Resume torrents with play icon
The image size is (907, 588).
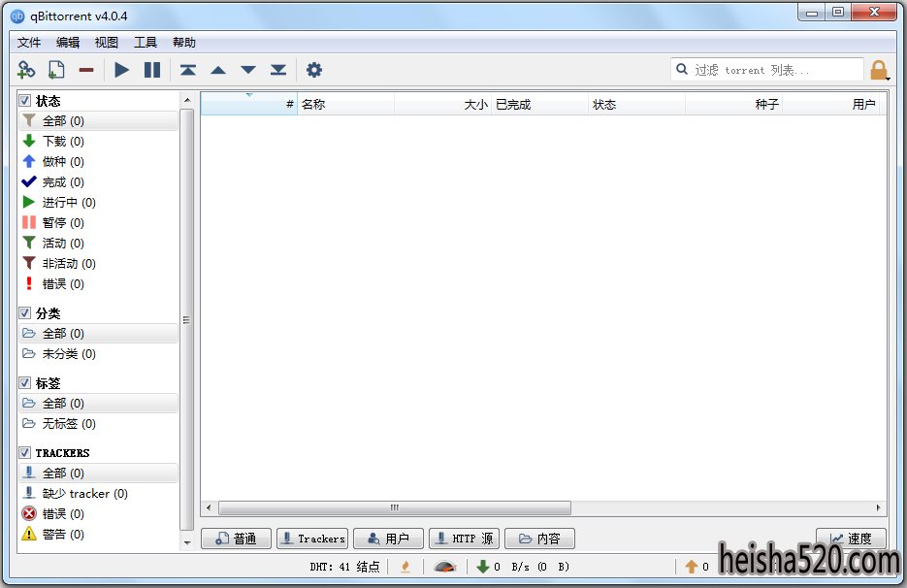pos(121,70)
